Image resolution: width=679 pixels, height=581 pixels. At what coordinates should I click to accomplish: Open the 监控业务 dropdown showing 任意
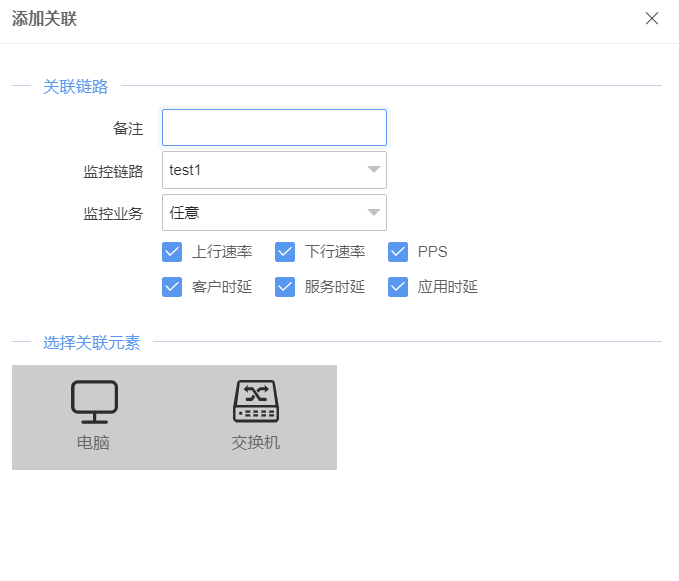point(275,213)
